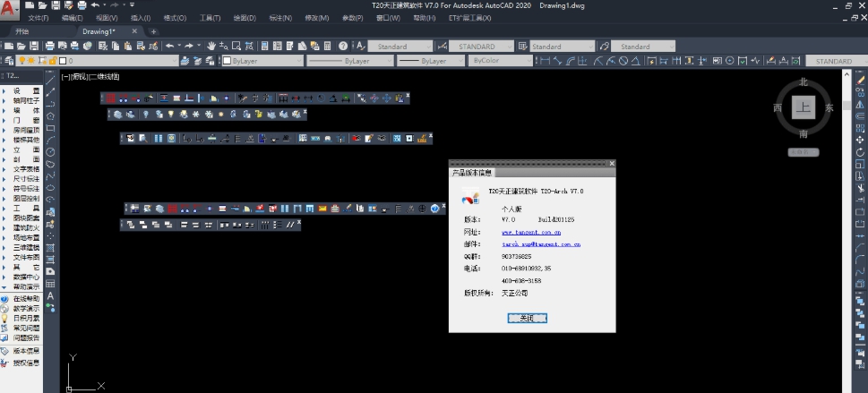Open the linetype ByLayer dropdown

tap(350, 61)
